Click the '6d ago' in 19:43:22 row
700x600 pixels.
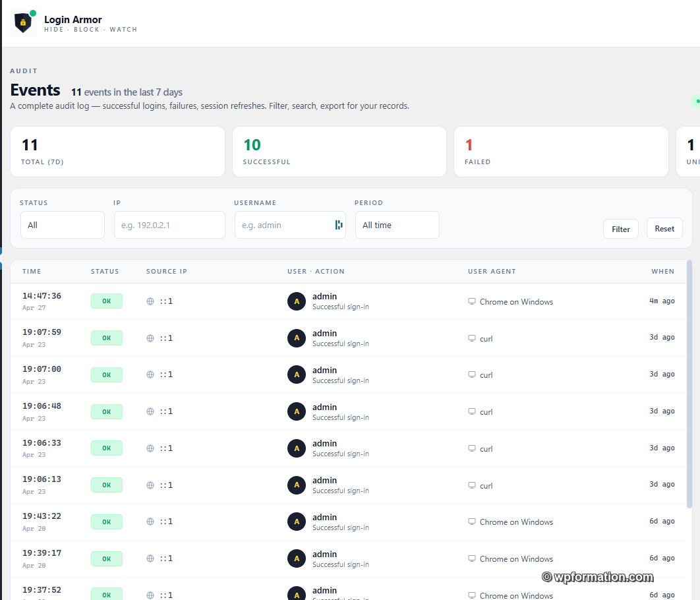[662, 521]
